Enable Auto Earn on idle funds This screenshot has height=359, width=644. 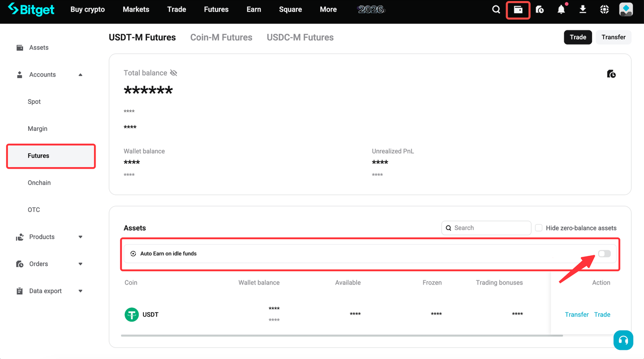pos(604,254)
